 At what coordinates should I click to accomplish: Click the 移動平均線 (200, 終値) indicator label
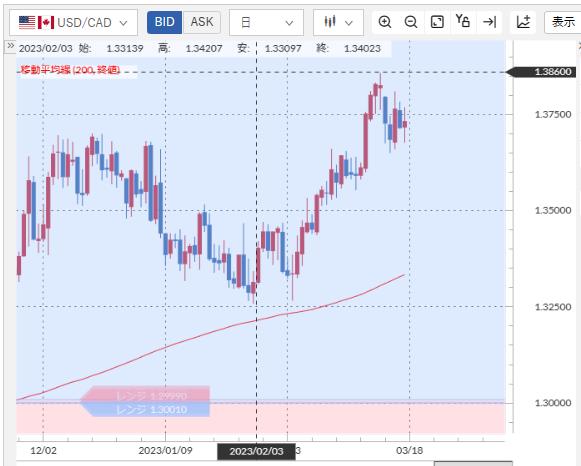[x=70, y=70]
